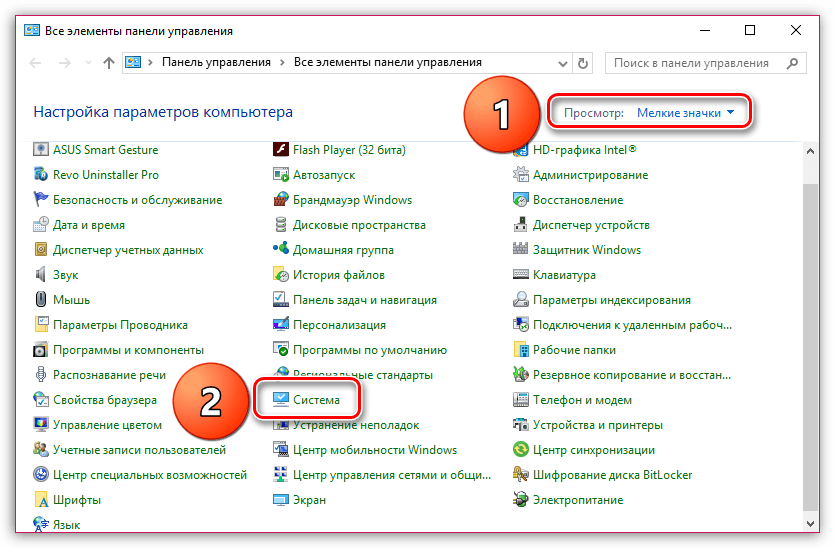Open Программы по умолчанию link
The height and width of the screenshot is (548, 835).
370,350
